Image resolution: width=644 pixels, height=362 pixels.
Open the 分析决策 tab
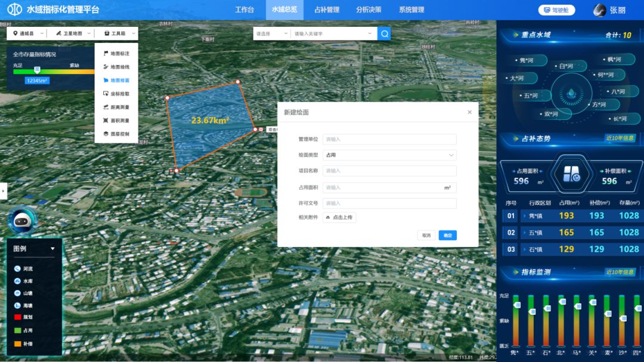point(369,10)
